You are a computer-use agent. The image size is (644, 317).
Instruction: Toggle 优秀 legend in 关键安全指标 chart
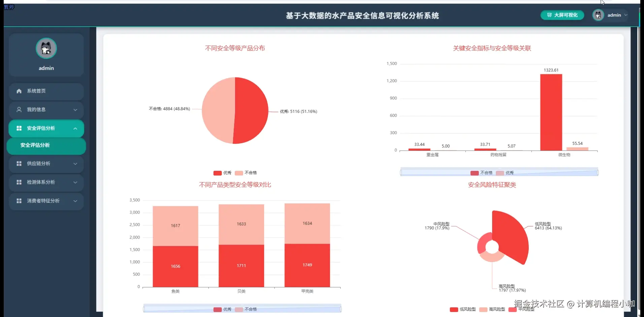coord(505,173)
